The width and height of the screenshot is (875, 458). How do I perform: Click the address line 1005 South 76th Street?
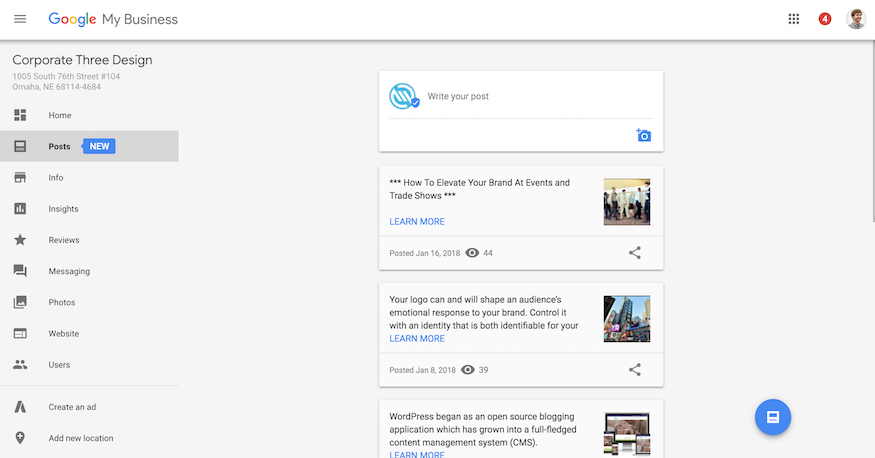[66, 76]
